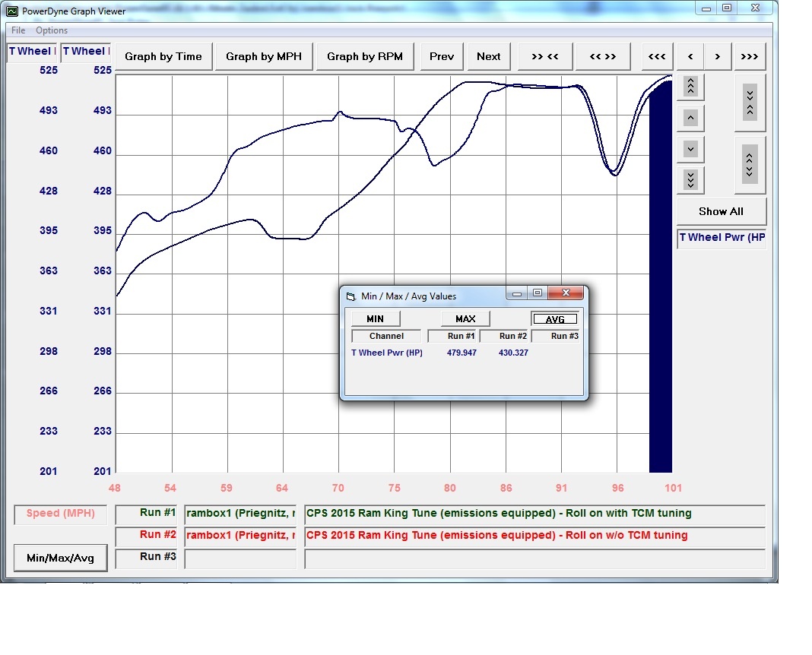
Task: Select Graph by Time view
Action: coord(163,56)
